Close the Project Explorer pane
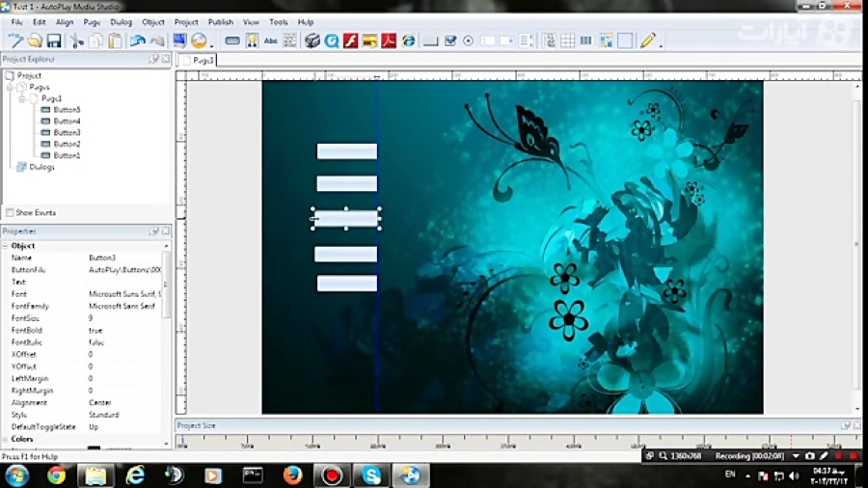The width and height of the screenshot is (868, 488). 165,59
